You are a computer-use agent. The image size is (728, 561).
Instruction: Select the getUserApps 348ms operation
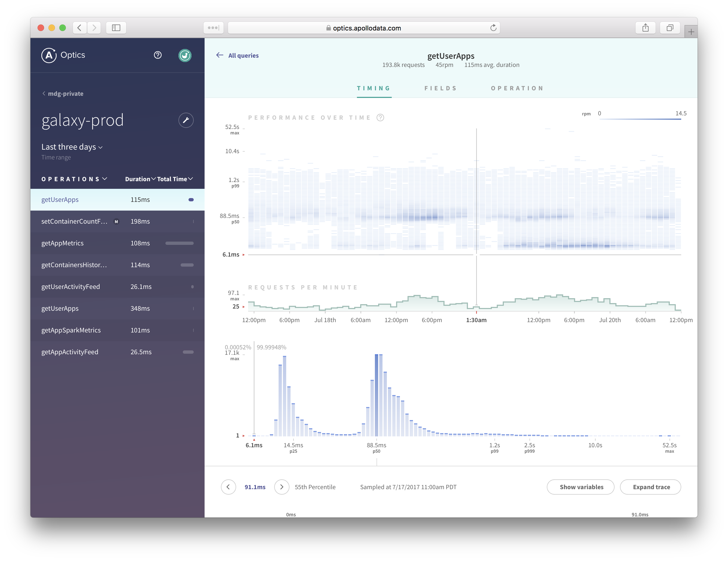117,309
